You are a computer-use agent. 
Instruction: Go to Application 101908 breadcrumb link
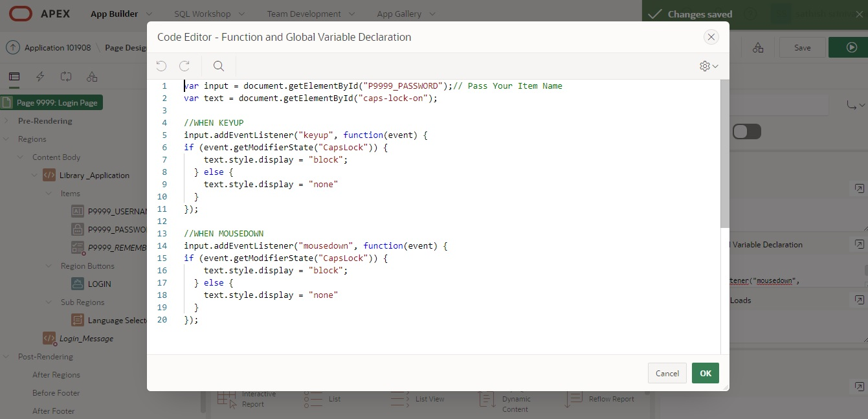tap(58, 48)
